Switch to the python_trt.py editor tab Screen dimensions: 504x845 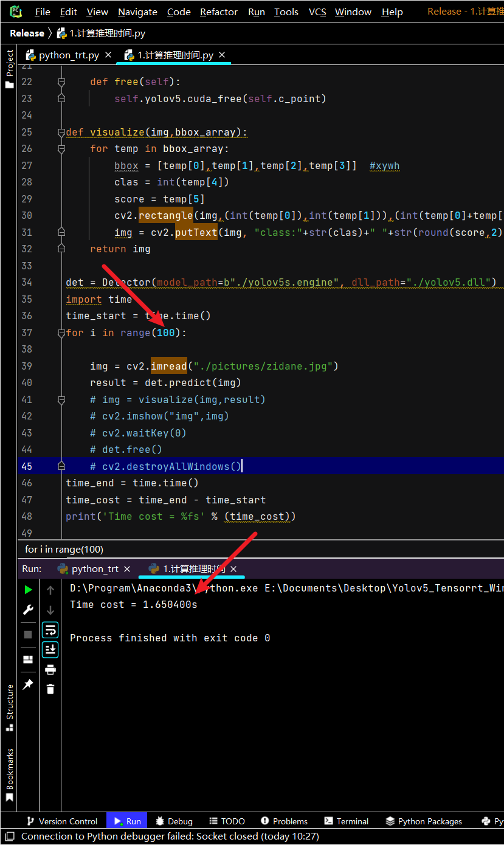click(63, 55)
